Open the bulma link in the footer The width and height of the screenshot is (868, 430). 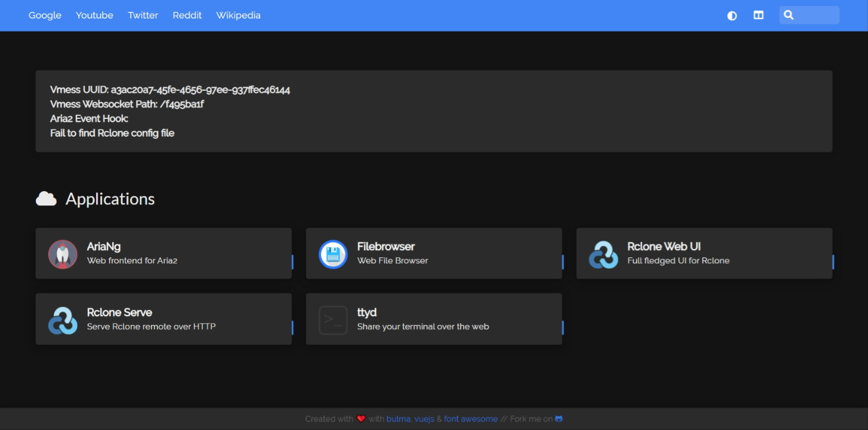pos(399,419)
